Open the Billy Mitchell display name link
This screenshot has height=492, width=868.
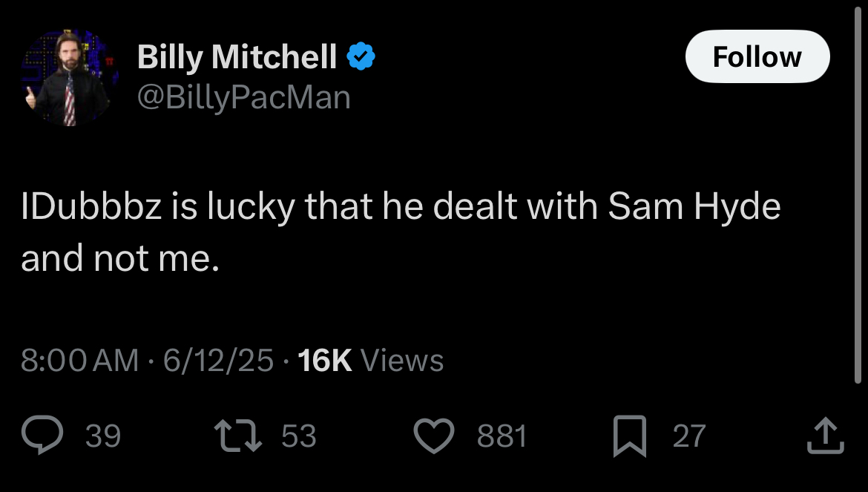point(237,58)
